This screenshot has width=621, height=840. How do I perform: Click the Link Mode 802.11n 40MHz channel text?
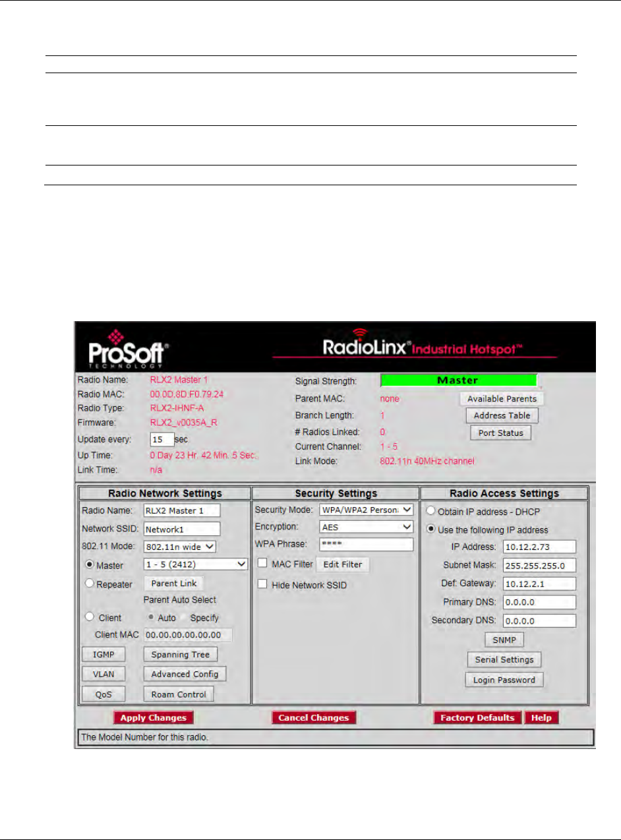click(427, 461)
